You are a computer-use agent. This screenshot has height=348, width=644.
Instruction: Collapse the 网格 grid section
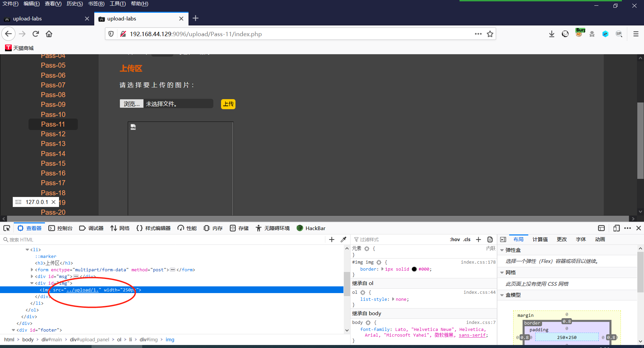pyautogui.click(x=502, y=273)
